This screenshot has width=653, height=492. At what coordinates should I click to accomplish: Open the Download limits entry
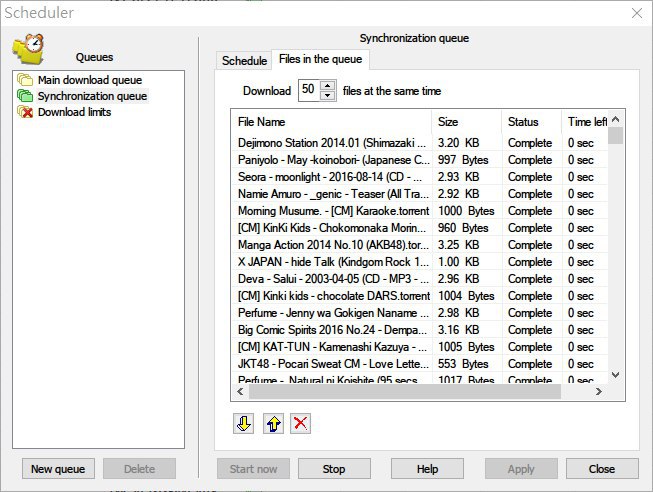(74, 112)
